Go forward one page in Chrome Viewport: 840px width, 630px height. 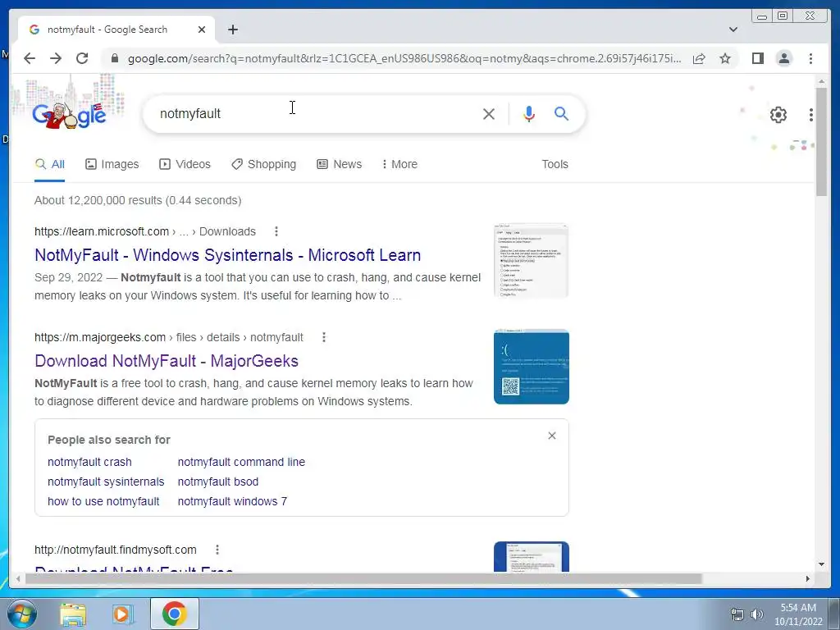coord(56,58)
